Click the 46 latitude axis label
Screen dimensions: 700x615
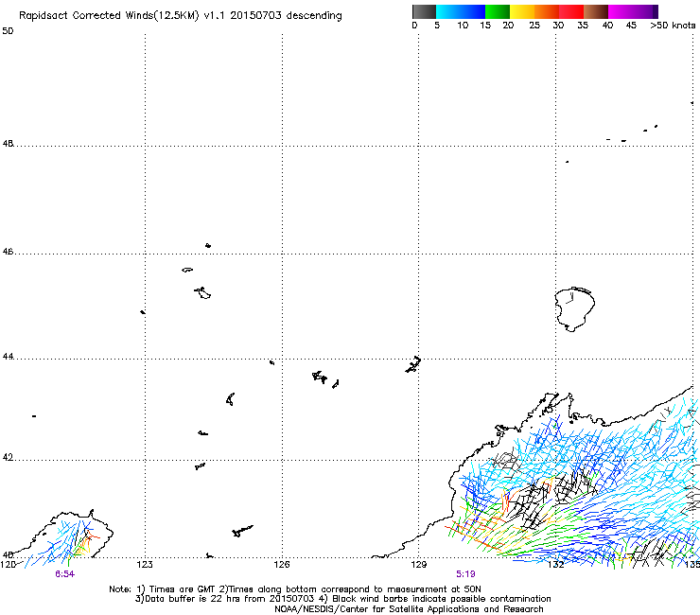click(x=8, y=252)
